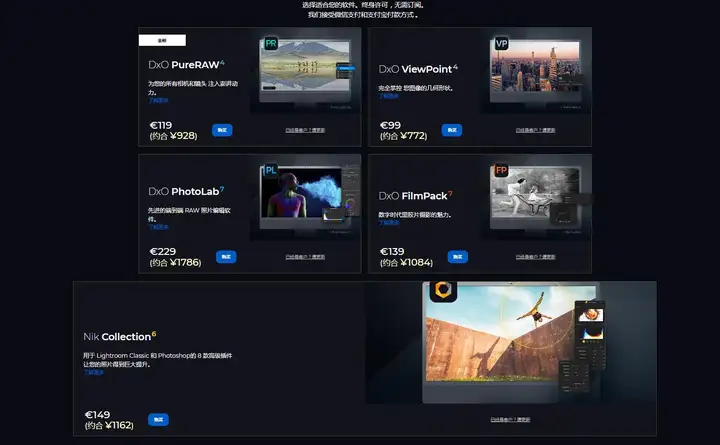Click the DxO FilmPack 7 title
This screenshot has height=445, width=720.
click(415, 196)
